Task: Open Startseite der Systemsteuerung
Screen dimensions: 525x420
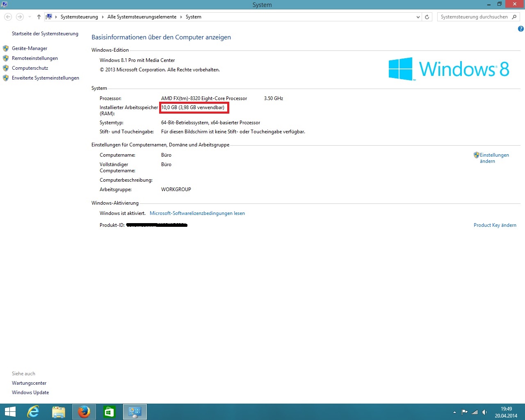Action: coord(45,34)
